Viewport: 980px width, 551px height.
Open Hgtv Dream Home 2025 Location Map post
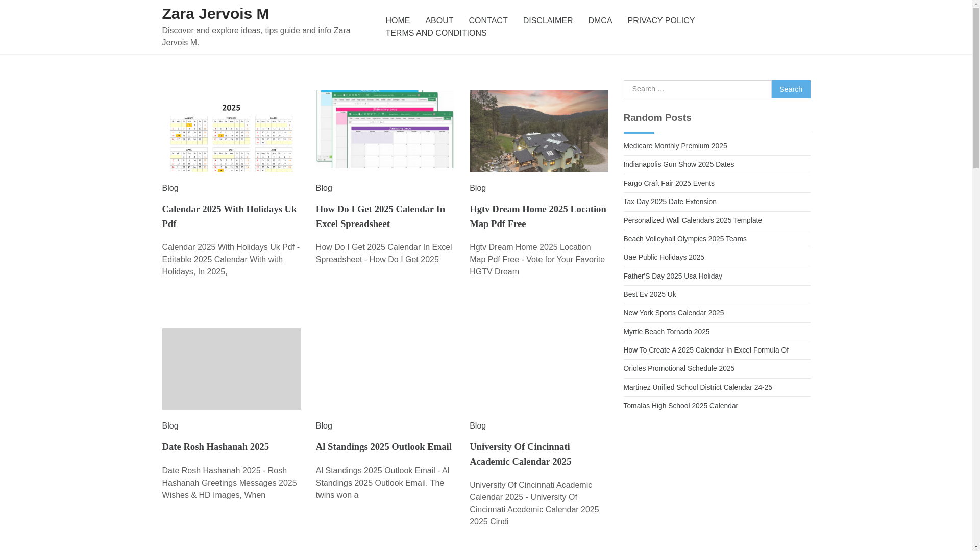click(x=538, y=216)
